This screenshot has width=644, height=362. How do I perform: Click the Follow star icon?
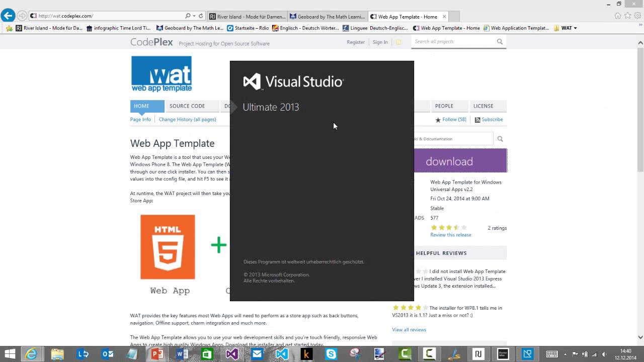pyautogui.click(x=438, y=120)
